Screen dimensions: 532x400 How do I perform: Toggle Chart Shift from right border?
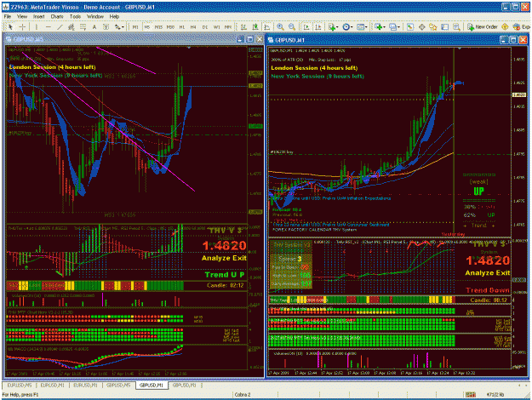pos(317,26)
